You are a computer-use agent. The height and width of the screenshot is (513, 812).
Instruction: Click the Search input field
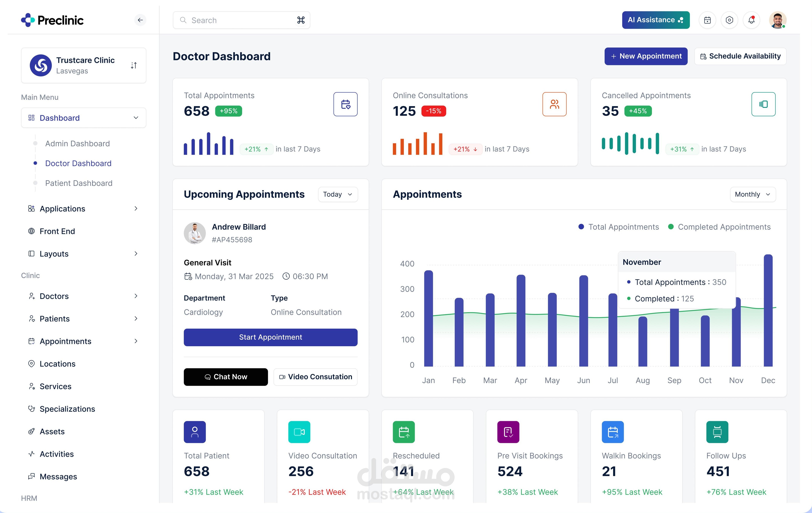[x=241, y=20]
